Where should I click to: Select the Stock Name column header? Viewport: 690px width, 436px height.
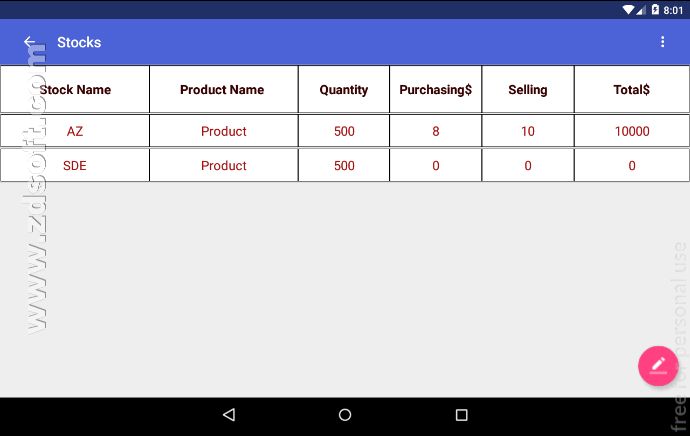pyautogui.click(x=75, y=90)
